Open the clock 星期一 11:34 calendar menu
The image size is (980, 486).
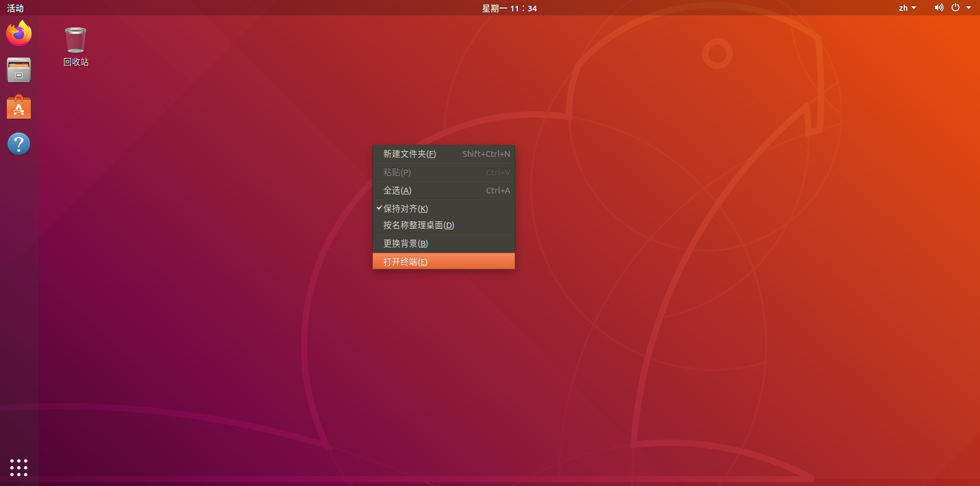pos(509,8)
